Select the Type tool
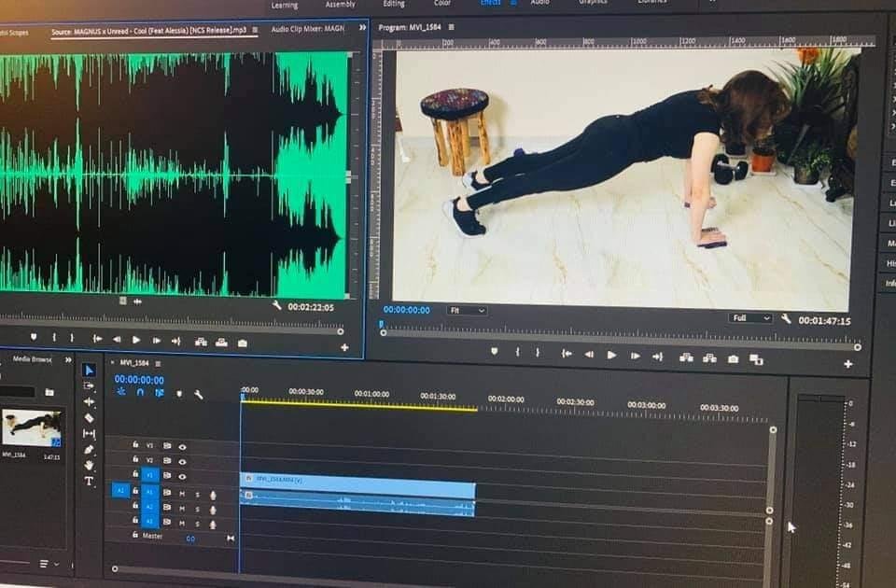Image resolution: width=896 pixels, height=588 pixels. [x=89, y=482]
